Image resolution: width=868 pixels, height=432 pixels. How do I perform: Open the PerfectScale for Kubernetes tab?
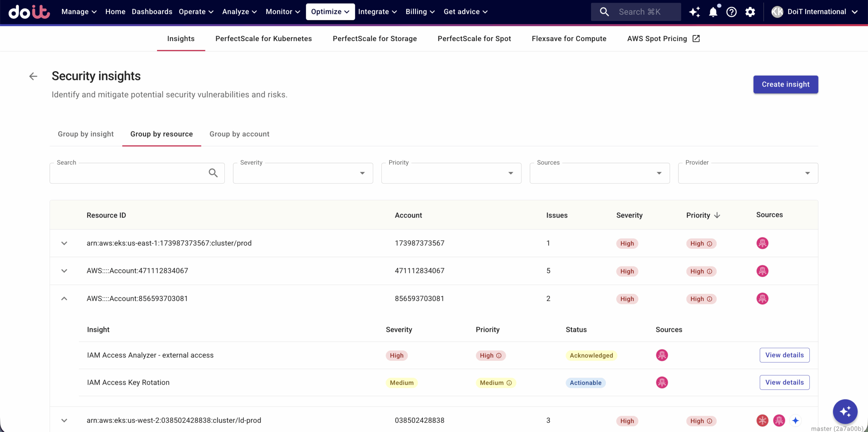263,39
